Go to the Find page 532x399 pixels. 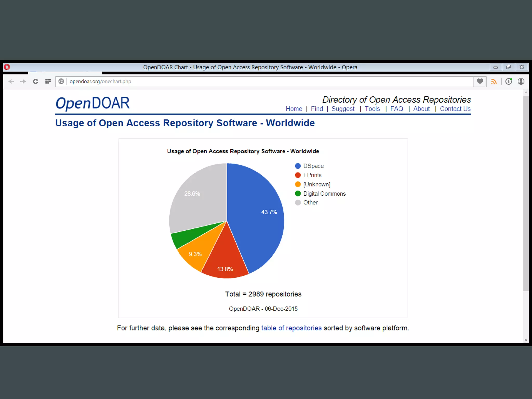(317, 109)
